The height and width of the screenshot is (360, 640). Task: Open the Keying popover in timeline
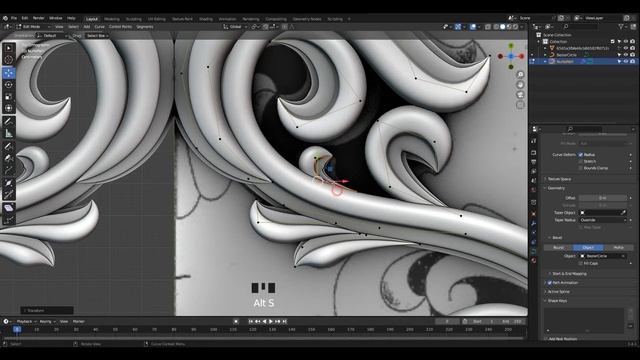[47, 322]
